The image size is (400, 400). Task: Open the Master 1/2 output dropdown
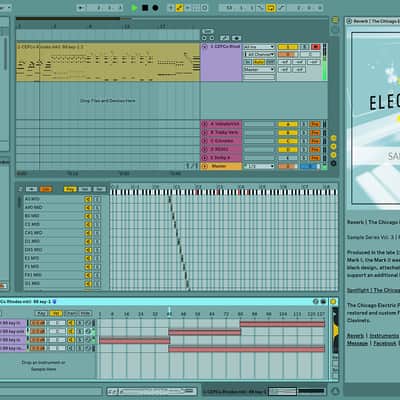click(x=259, y=166)
